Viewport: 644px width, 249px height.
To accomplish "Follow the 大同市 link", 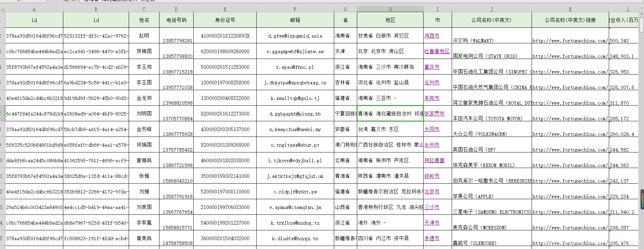I will (x=432, y=129).
